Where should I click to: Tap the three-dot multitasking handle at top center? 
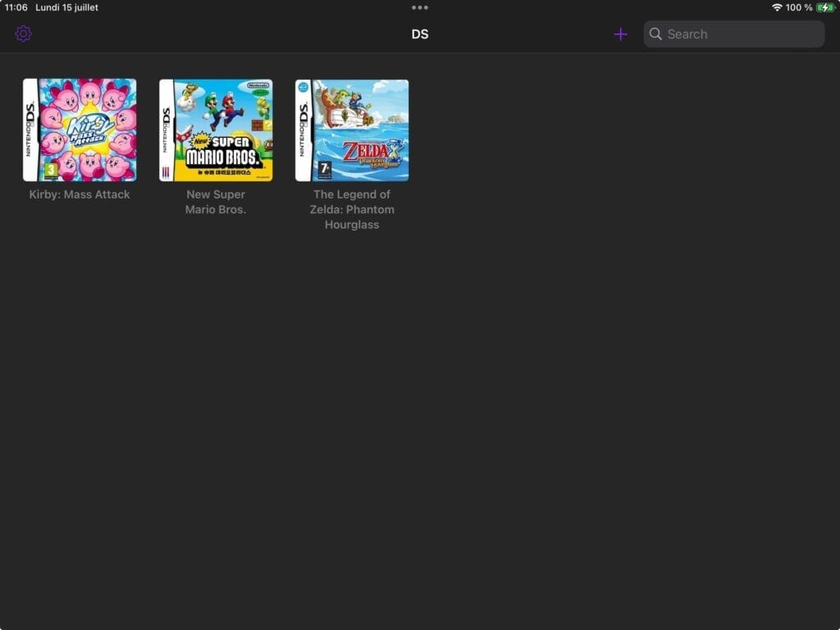[420, 7]
